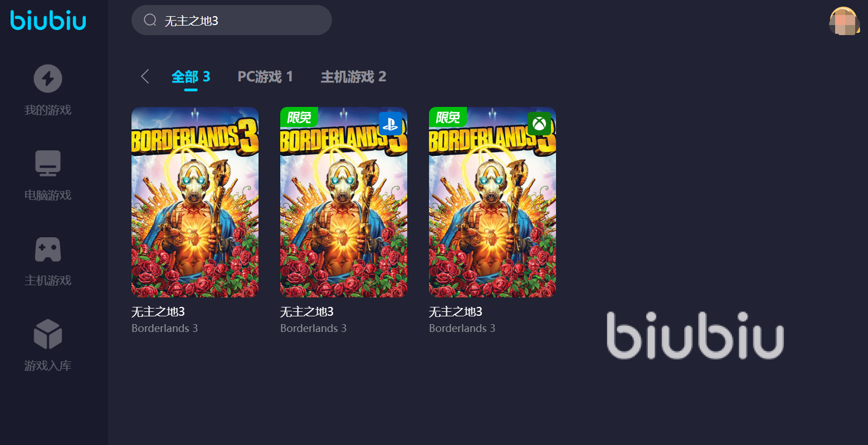868x445 pixels.
Task: Open the user avatar at top right
Action: click(x=845, y=21)
